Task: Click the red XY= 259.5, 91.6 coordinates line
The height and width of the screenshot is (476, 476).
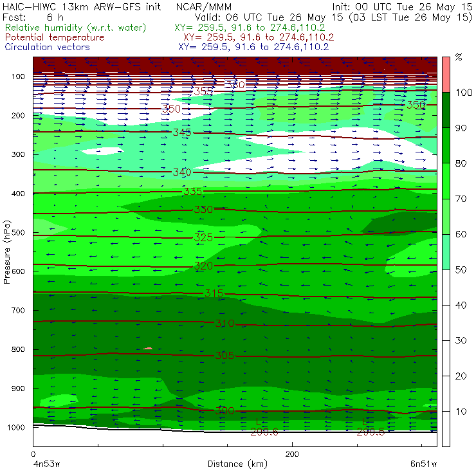Action: click(x=259, y=37)
